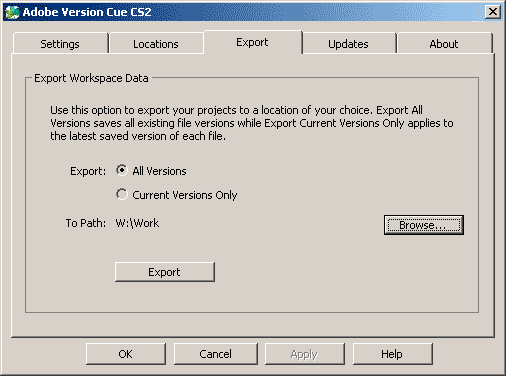The width and height of the screenshot is (506, 376).
Task: Select the All Versions radio option
Action: [x=122, y=170]
